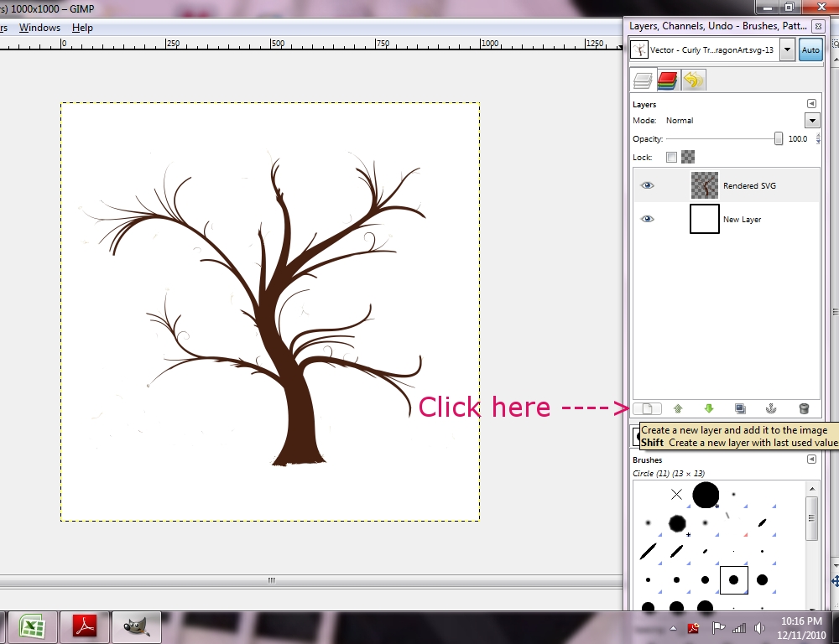The image size is (839, 644).
Task: Open the Windows menu
Action: click(39, 27)
